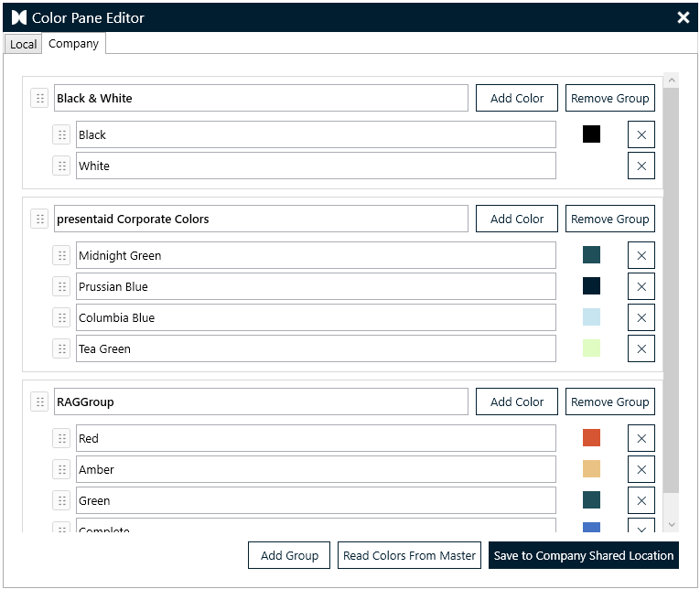Click Read Colors From Master

409,555
